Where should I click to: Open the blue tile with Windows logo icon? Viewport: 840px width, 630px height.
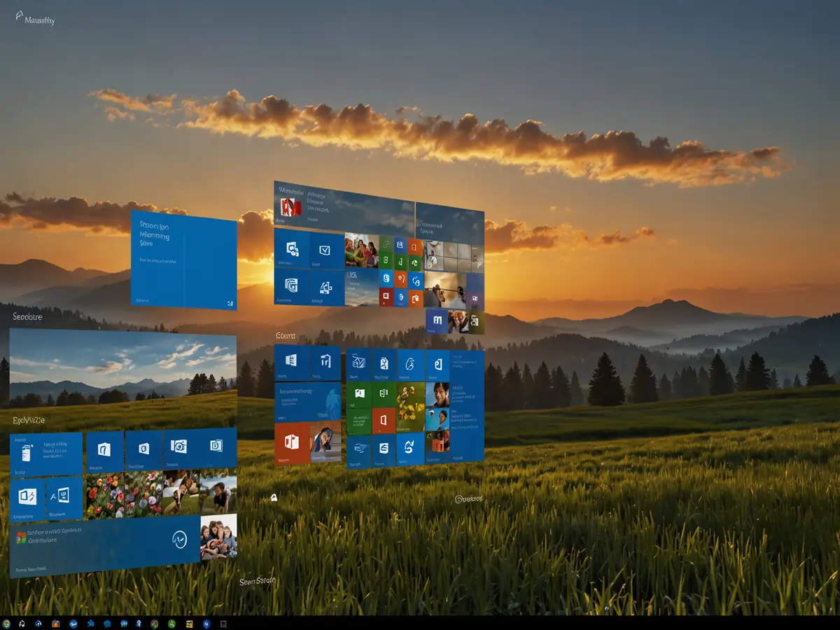[290, 362]
